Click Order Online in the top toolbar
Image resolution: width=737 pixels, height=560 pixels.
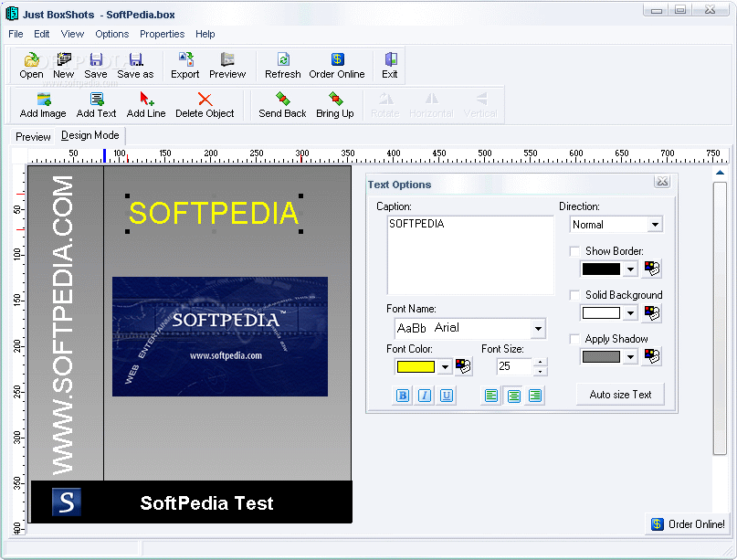click(337, 66)
